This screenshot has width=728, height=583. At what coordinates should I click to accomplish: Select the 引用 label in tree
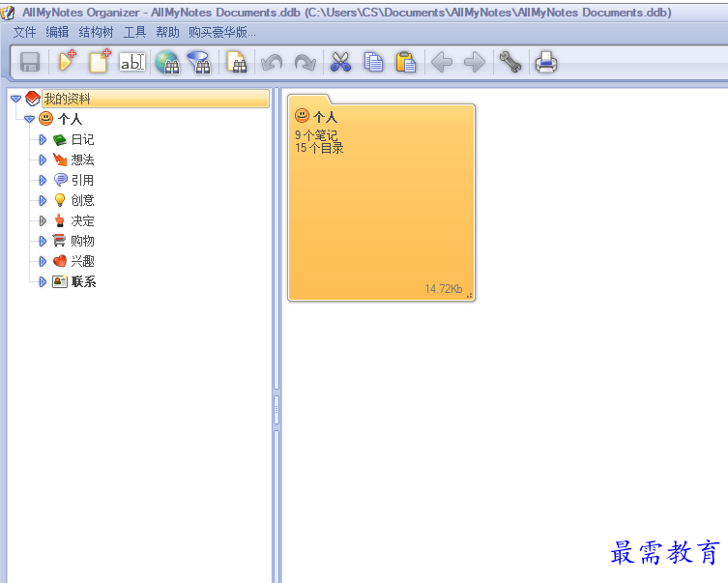click(82, 180)
